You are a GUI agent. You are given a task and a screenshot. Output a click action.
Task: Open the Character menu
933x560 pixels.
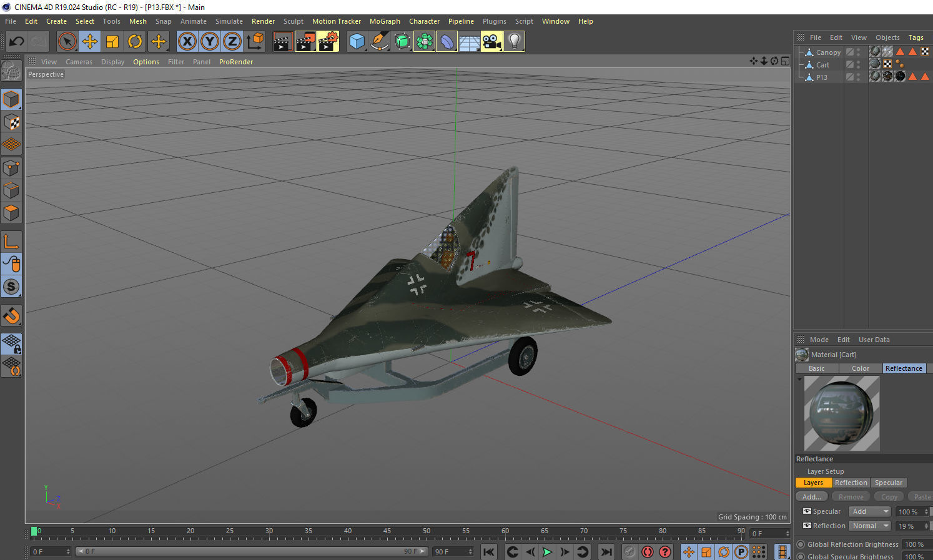point(424,21)
